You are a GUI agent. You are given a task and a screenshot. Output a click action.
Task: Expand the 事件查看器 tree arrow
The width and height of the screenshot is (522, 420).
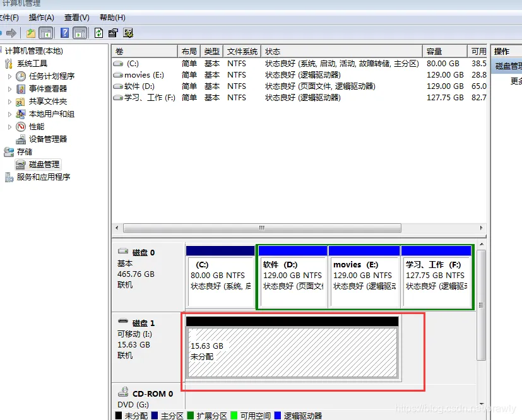[x=9, y=89]
